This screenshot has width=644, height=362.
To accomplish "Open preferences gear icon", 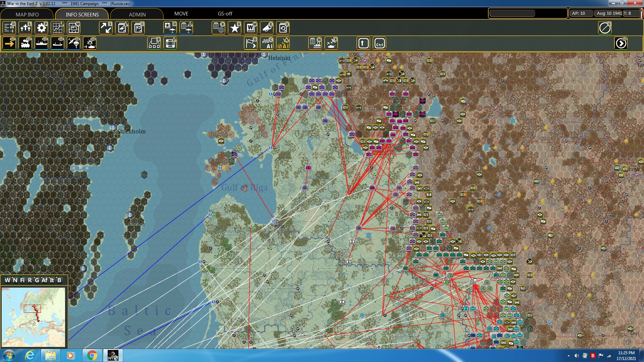I will pyautogui.click(x=41, y=28).
